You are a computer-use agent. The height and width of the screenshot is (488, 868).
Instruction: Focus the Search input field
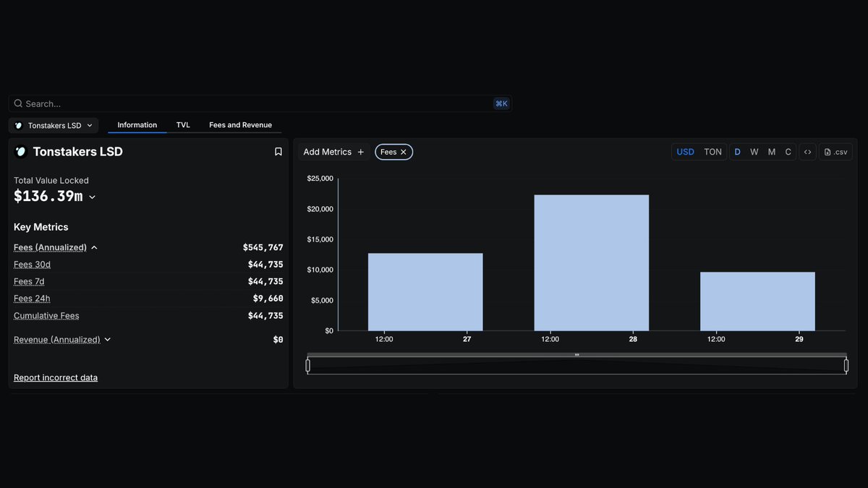pos(260,103)
